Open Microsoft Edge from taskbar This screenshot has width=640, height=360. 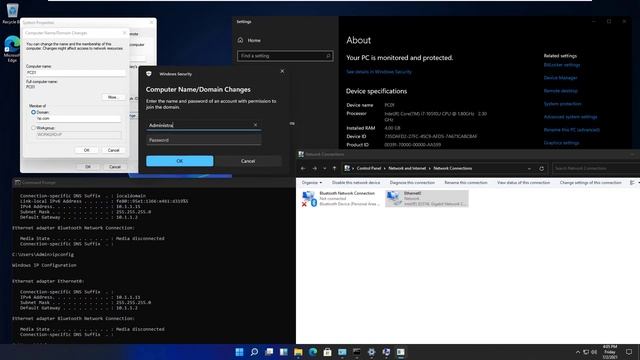[313, 352]
